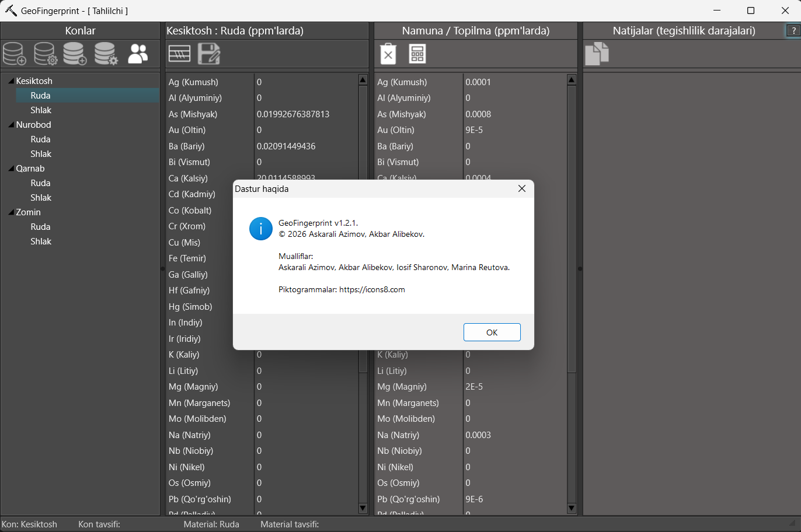801x532 pixels.
Task: Select Shlak under Nurobod
Action: pyautogui.click(x=41, y=154)
